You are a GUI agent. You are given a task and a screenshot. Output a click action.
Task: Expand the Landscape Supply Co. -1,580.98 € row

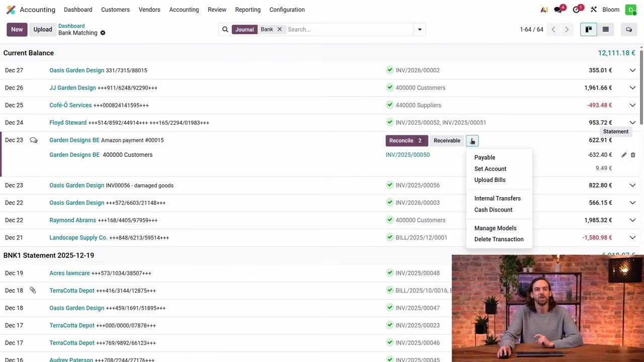pyautogui.click(x=632, y=238)
